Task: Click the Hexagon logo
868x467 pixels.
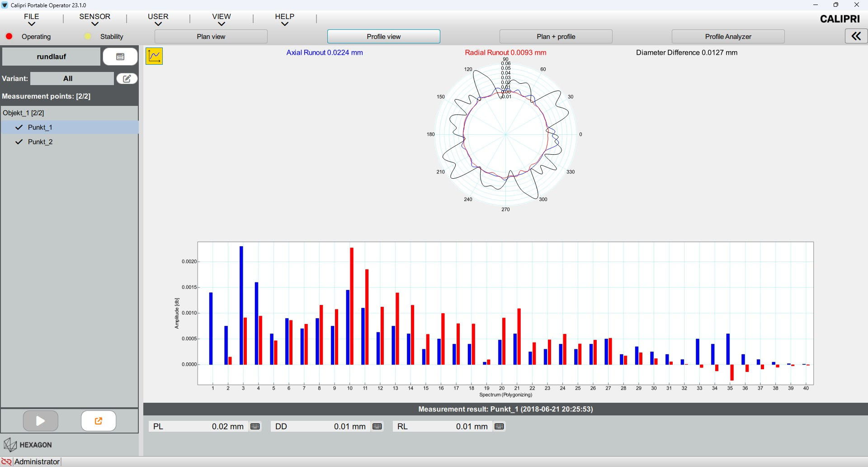Action: [x=28, y=445]
